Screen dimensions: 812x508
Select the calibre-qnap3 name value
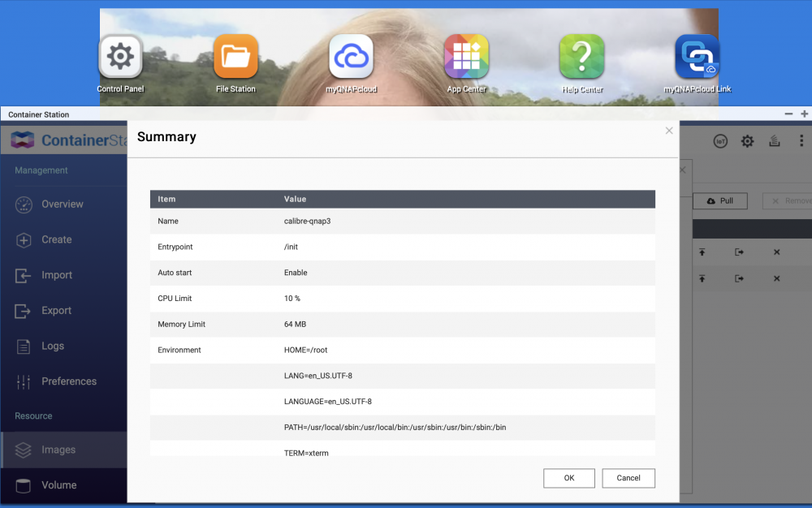(x=307, y=221)
